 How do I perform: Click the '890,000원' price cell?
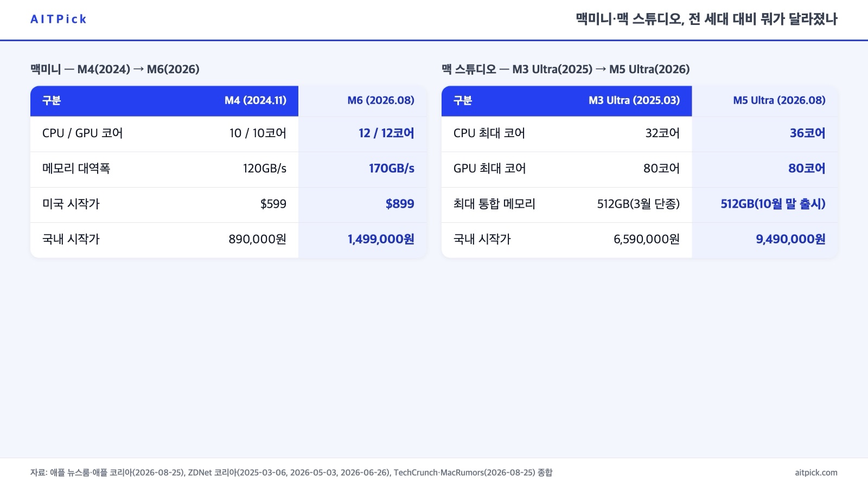[x=258, y=239]
